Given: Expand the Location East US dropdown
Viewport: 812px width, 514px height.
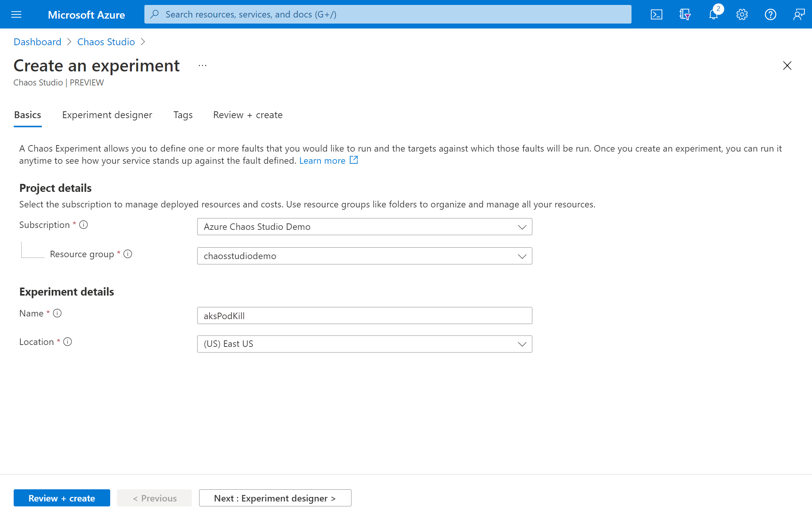Looking at the screenshot, I should coord(521,344).
